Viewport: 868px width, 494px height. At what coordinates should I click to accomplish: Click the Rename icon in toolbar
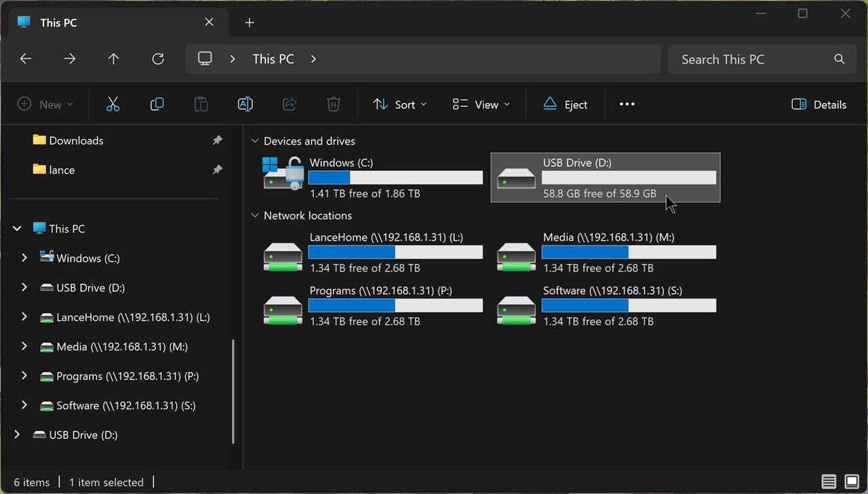pos(245,104)
